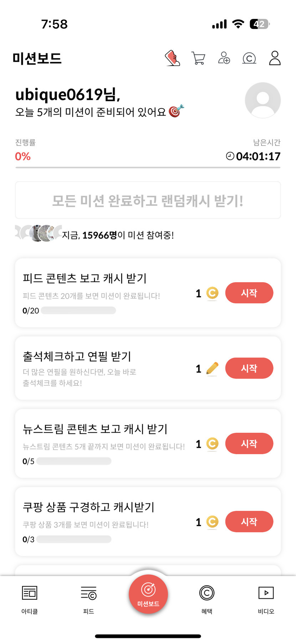This screenshot has height=644, width=296.
Task: Tap the random cash reward banner
Action: pyautogui.click(x=148, y=200)
